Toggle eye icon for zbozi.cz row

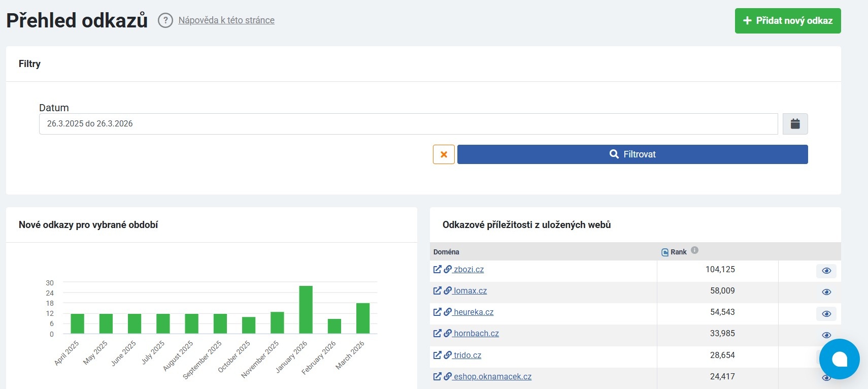pyautogui.click(x=826, y=271)
